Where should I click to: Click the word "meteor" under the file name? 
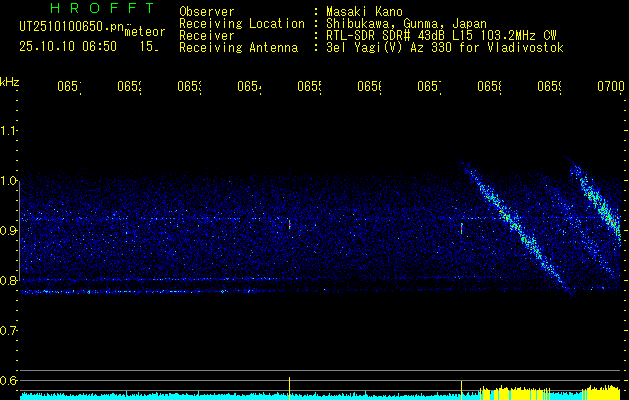[x=145, y=32]
